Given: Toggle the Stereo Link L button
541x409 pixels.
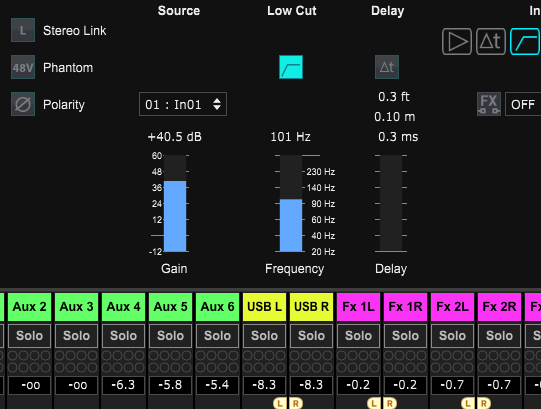Looking at the screenshot, I should (23, 30).
